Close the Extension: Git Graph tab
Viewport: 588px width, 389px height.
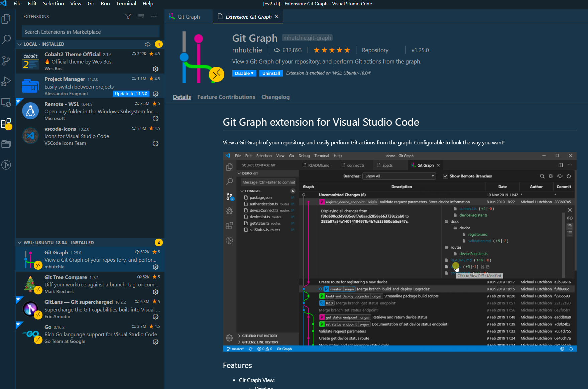(276, 16)
